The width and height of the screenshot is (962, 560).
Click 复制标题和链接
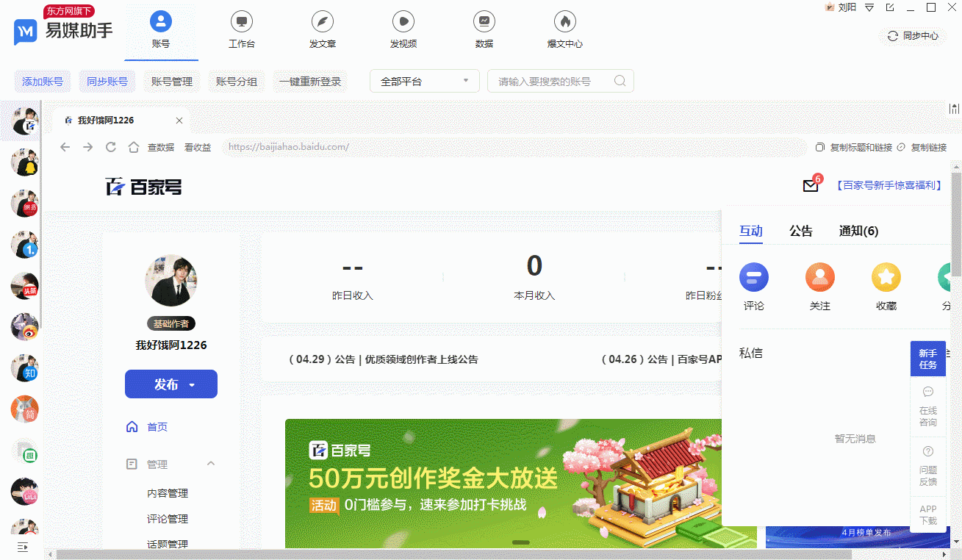[x=855, y=147]
